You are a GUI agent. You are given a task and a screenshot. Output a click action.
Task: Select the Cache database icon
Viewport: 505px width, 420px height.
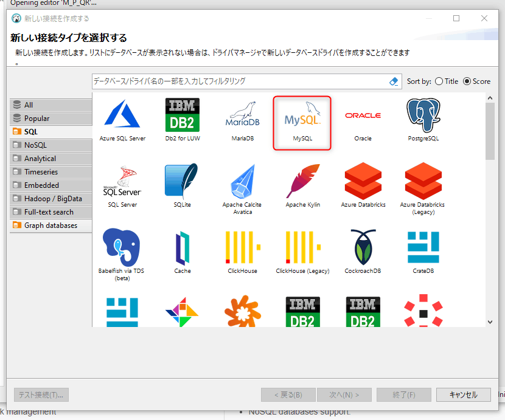coord(183,248)
